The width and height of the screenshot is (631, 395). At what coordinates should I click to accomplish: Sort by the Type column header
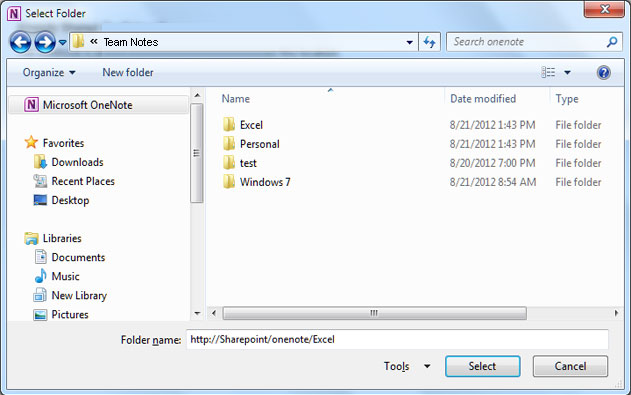click(x=567, y=99)
